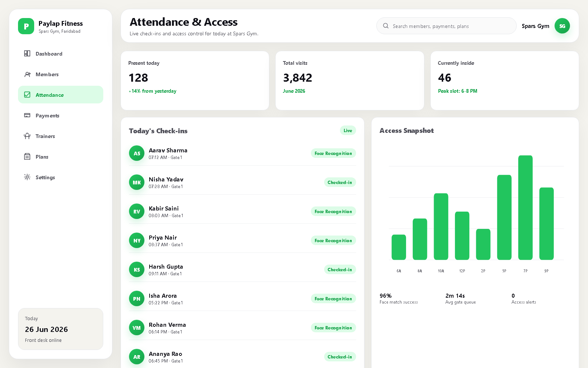Click the Dashboard sidebar icon
This screenshot has height=368, width=588.
point(27,53)
